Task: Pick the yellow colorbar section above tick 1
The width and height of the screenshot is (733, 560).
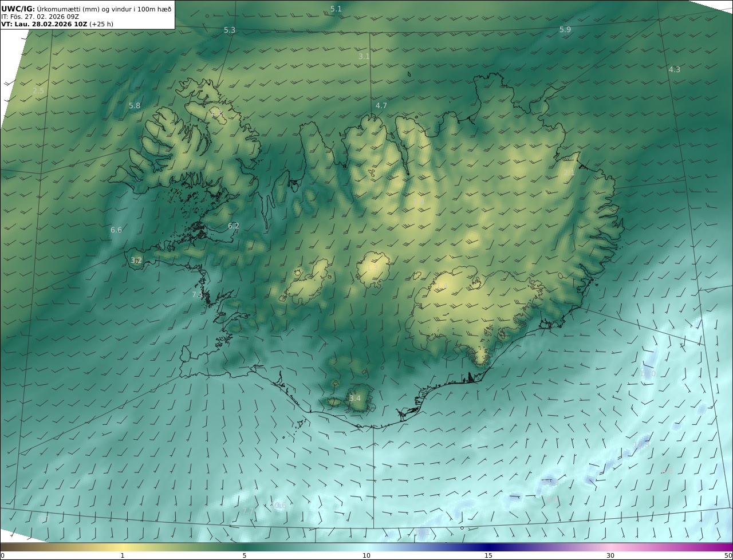Action: [x=123, y=547]
